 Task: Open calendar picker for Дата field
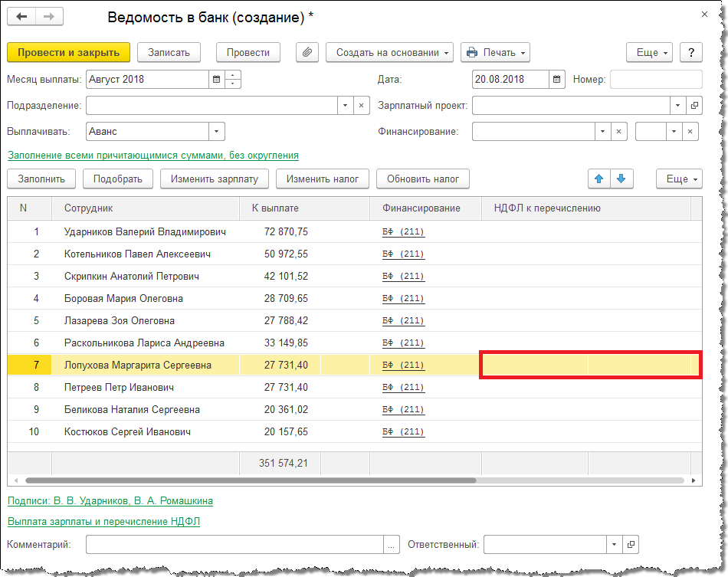coord(556,80)
